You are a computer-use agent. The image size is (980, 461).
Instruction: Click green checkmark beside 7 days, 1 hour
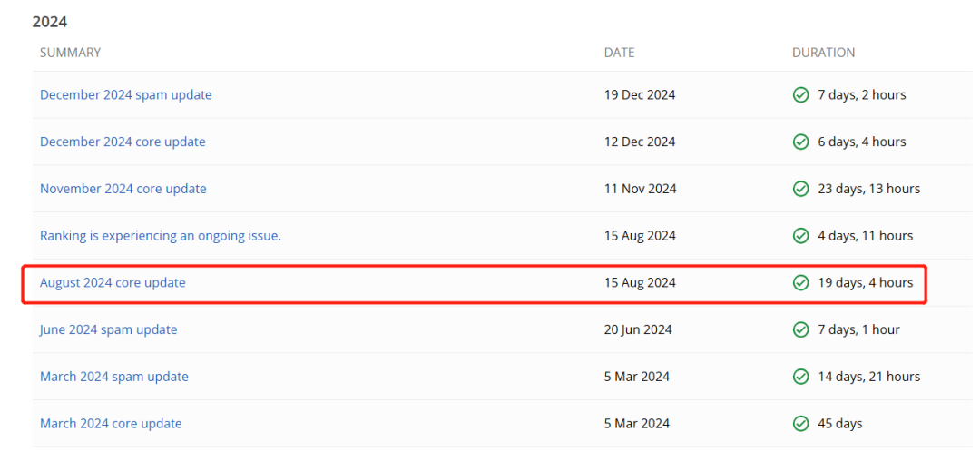click(800, 329)
